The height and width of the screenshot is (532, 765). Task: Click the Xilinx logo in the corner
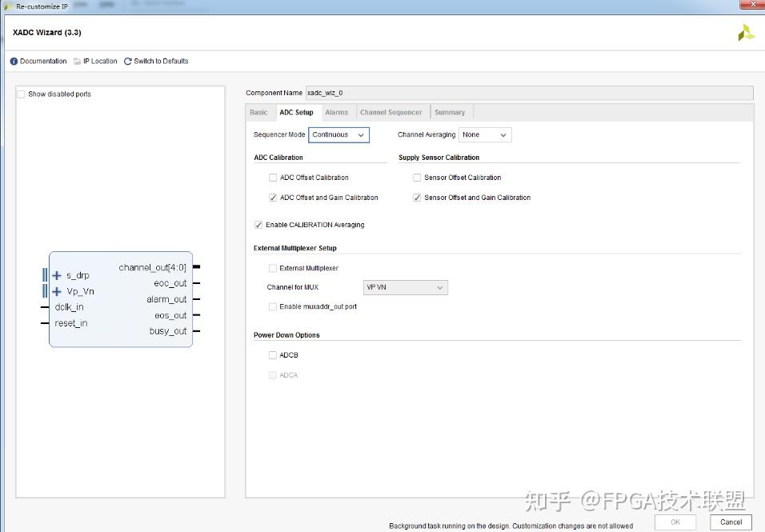tap(745, 32)
